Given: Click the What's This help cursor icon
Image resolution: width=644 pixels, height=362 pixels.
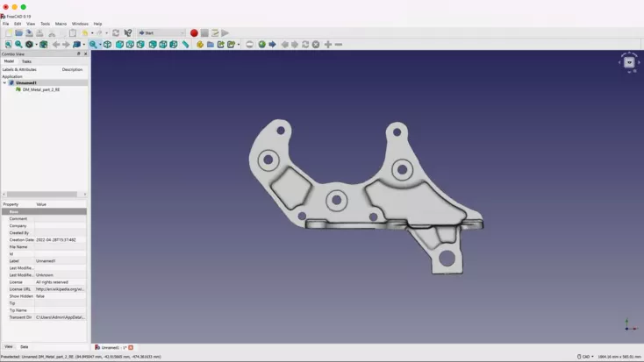Looking at the screenshot, I should [128, 33].
